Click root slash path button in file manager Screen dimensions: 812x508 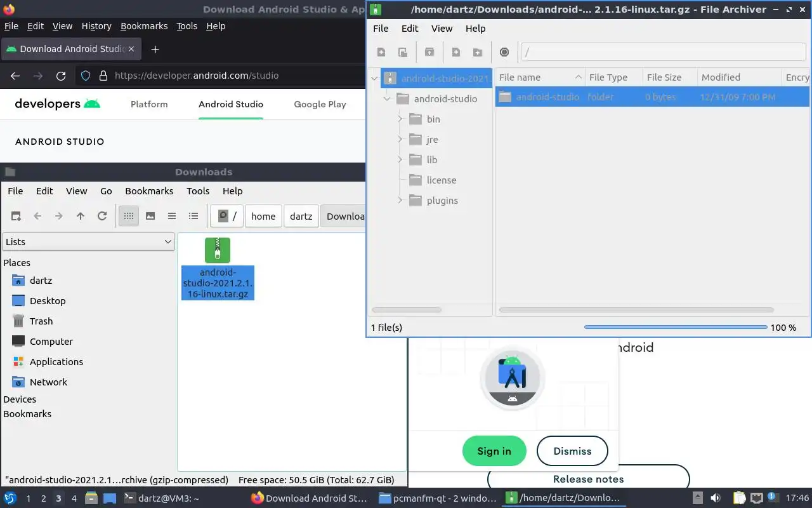[227, 216]
